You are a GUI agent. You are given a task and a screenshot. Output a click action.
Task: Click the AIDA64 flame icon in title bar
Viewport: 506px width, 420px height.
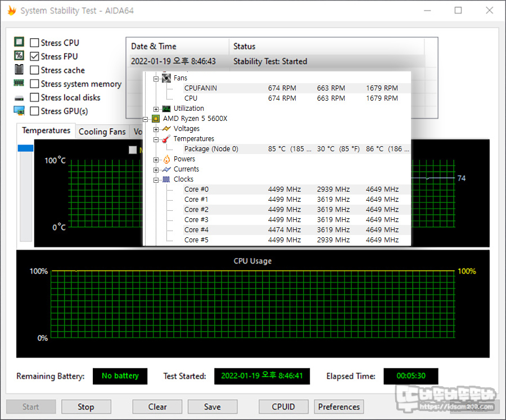(12, 10)
